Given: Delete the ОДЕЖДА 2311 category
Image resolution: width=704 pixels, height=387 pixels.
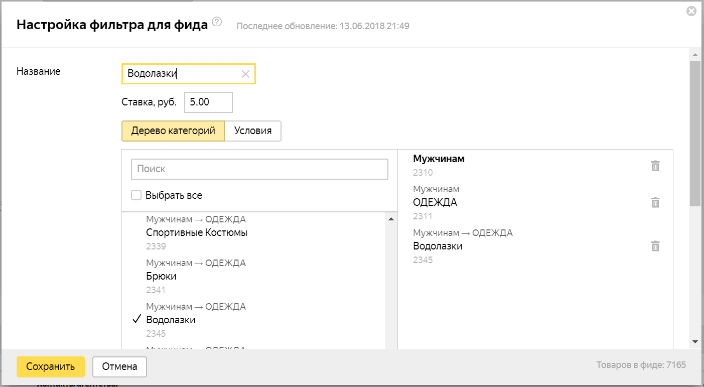Looking at the screenshot, I should click(x=655, y=202).
